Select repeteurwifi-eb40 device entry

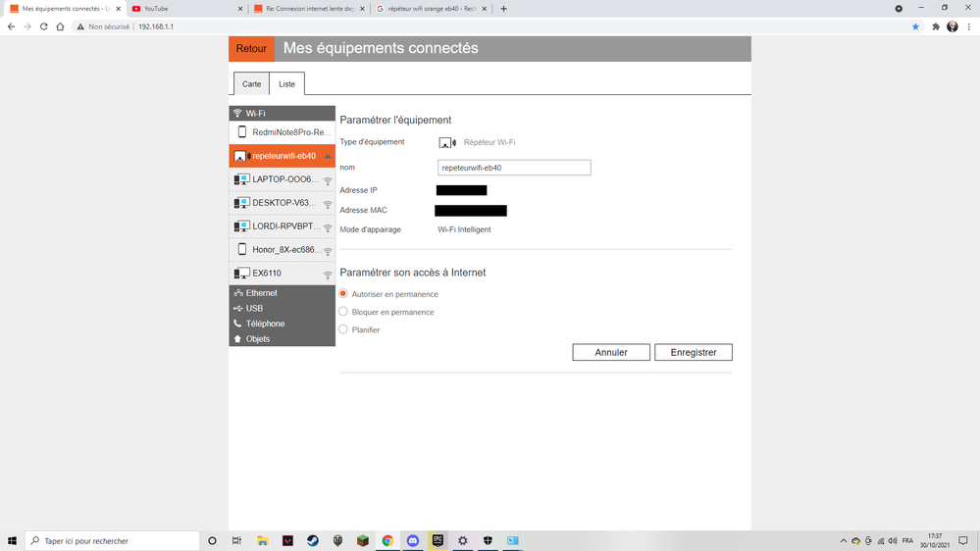coord(282,156)
